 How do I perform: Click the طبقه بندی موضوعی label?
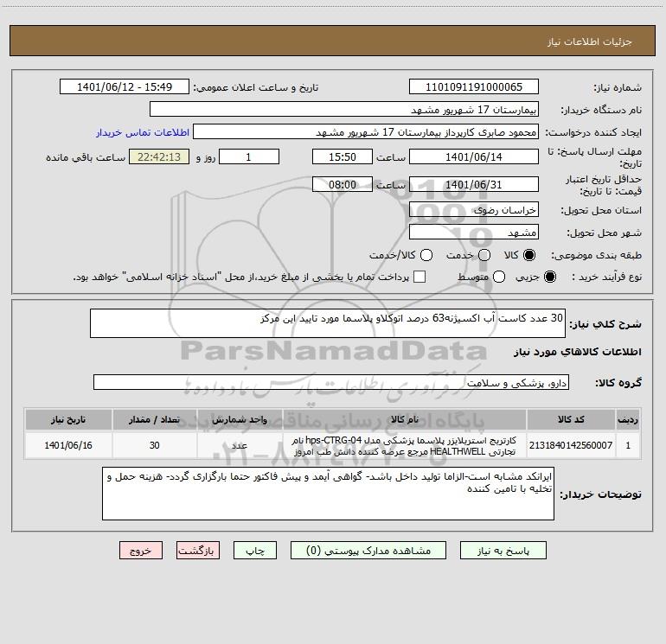pyautogui.click(x=596, y=255)
